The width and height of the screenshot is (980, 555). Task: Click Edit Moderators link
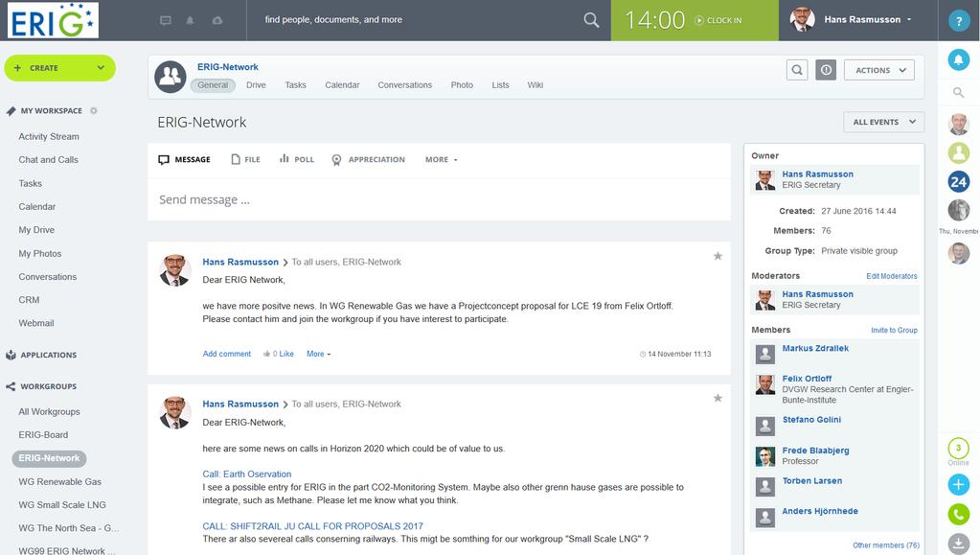pos(892,276)
